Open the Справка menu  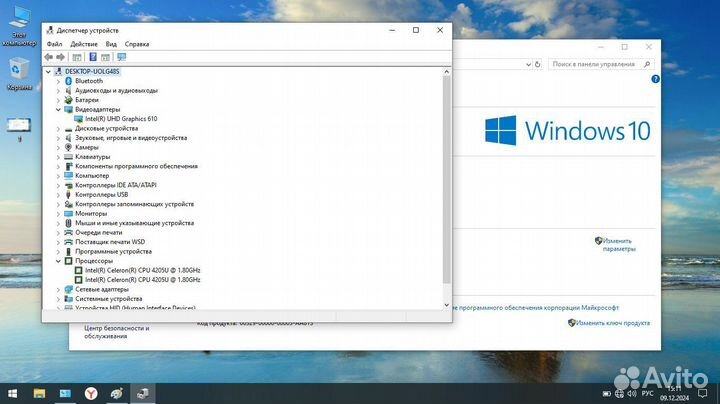pyautogui.click(x=137, y=44)
